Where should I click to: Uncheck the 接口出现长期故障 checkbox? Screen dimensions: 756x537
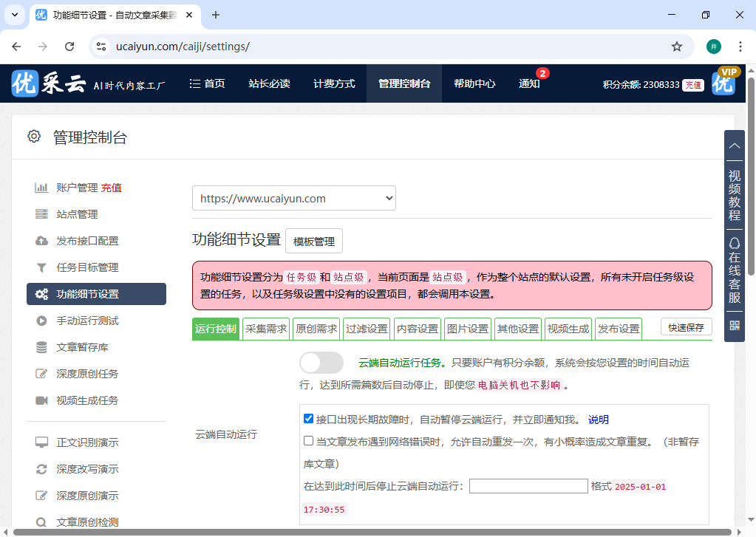308,418
